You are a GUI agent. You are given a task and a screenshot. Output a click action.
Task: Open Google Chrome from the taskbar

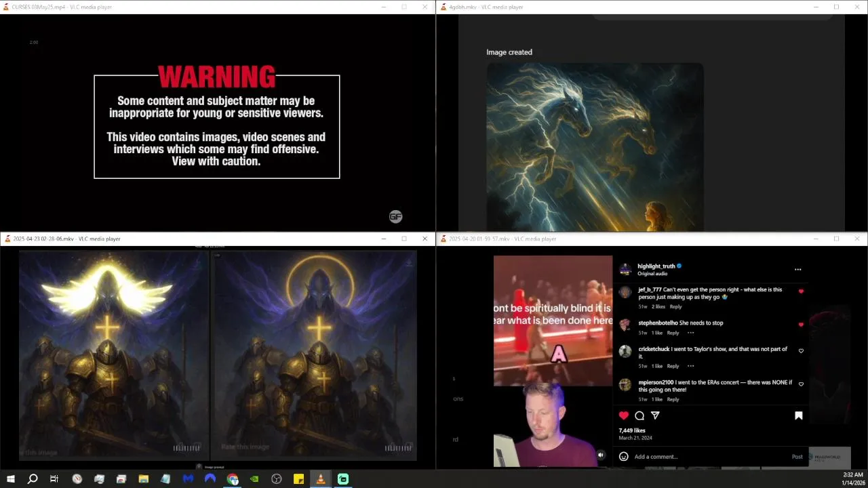point(233,479)
